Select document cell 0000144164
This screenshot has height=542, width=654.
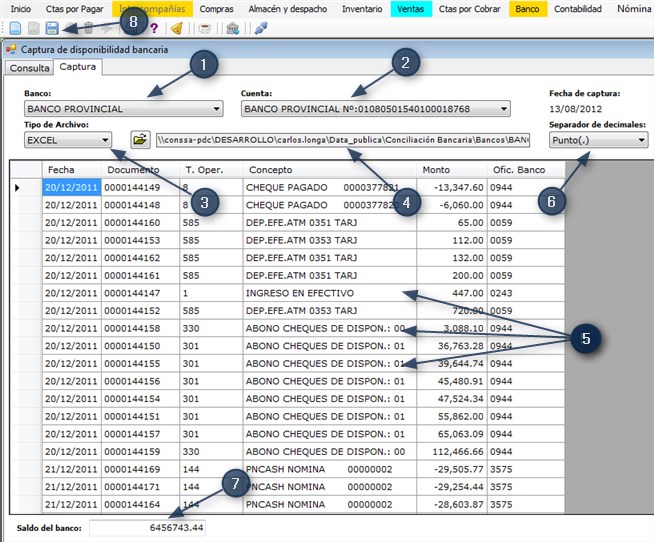141,504
